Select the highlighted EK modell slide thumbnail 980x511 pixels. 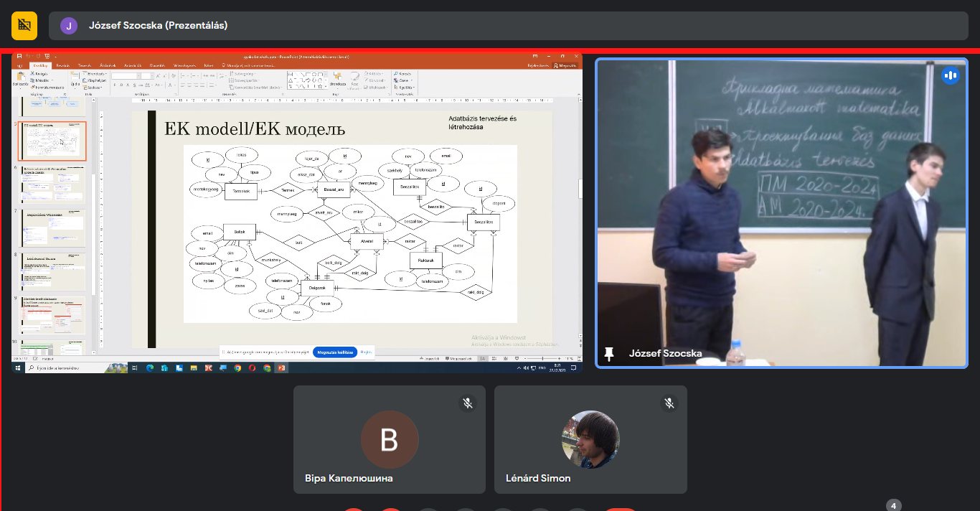click(x=52, y=141)
